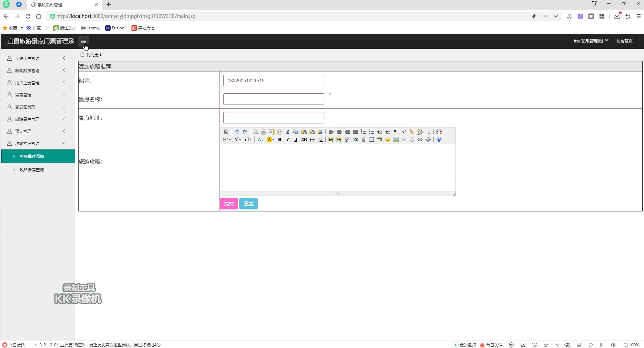Expand the 新闻数据管理 menu
This screenshot has height=348, width=644.
[x=37, y=70]
